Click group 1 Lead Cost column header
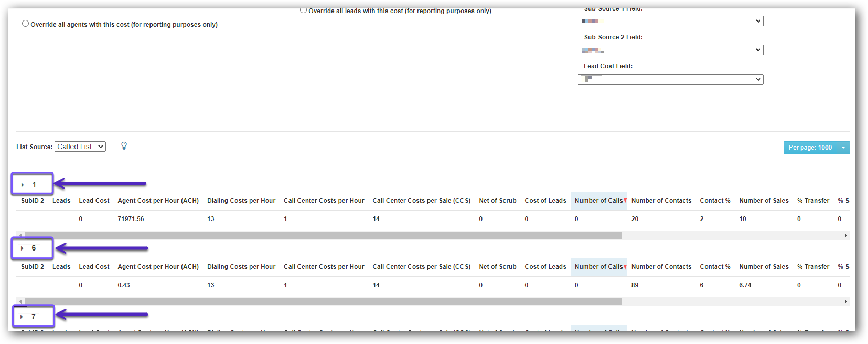Viewport: 868px width, 344px height. point(94,201)
